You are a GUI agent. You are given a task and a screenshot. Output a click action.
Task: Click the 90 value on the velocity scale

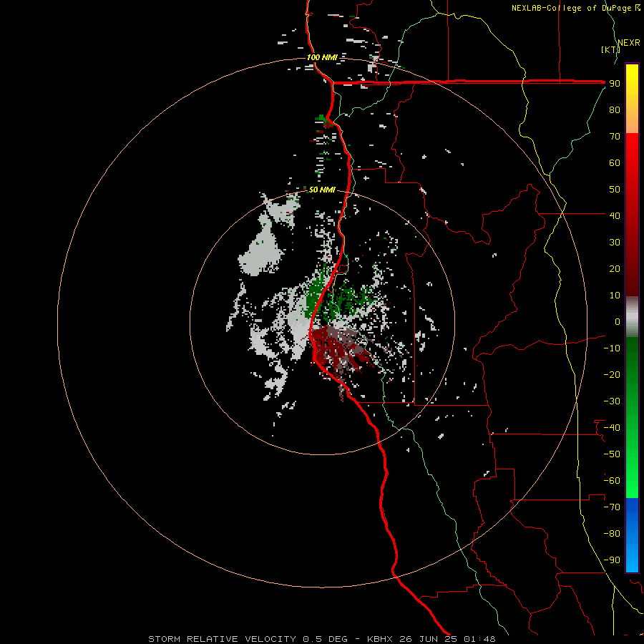[x=615, y=84]
